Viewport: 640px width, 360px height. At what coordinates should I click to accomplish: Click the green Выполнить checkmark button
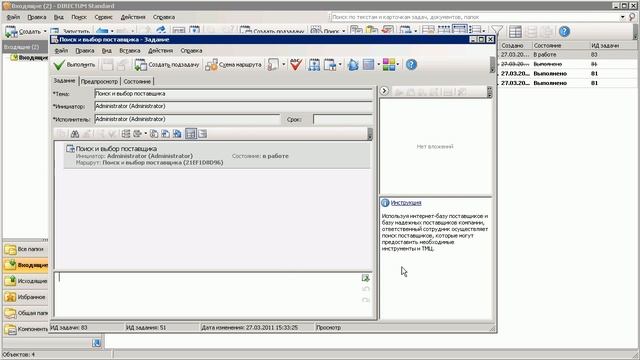tap(75, 64)
